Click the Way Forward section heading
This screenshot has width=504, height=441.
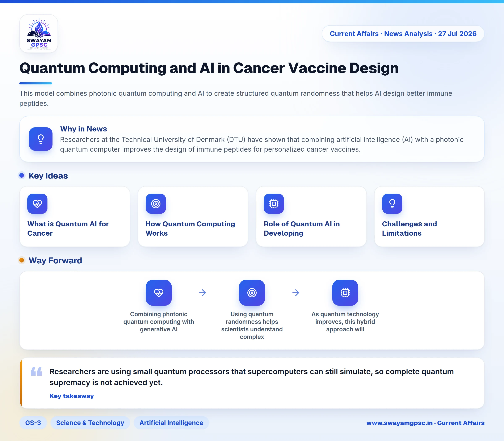coord(55,261)
